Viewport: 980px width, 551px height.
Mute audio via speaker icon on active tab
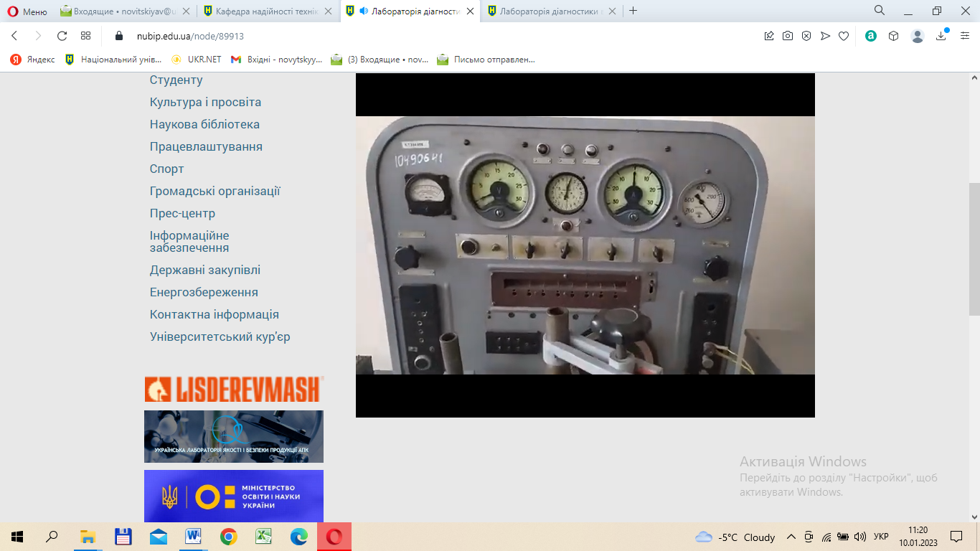[x=364, y=11]
